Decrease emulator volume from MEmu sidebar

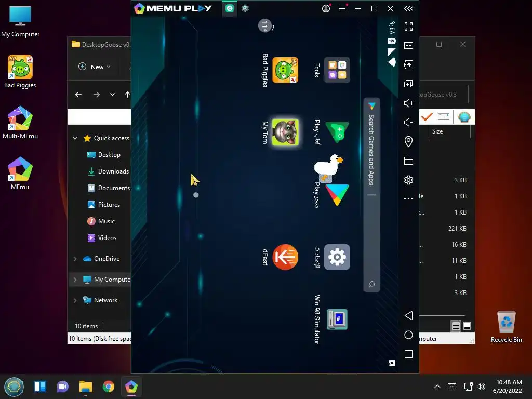coord(408,122)
